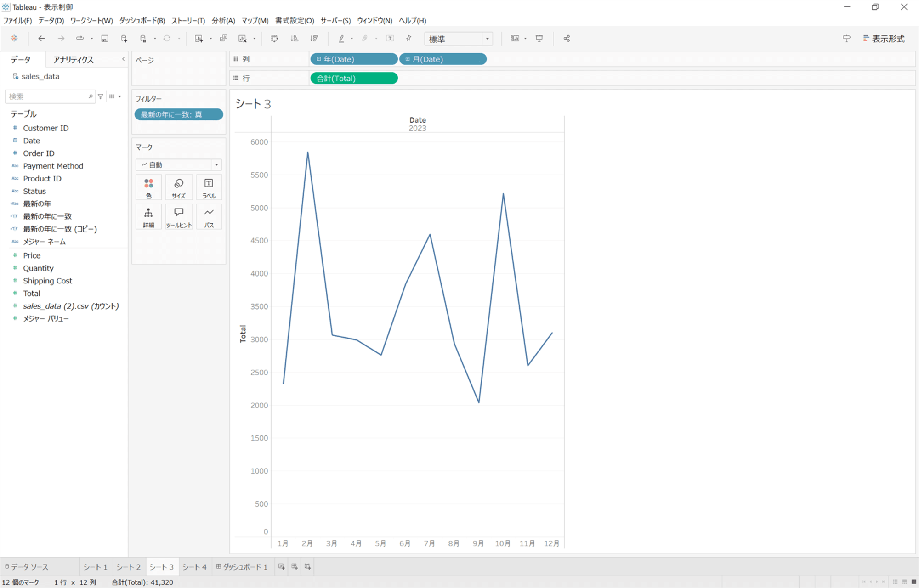Collapse the 年(Date) pill hierarchy

point(318,59)
